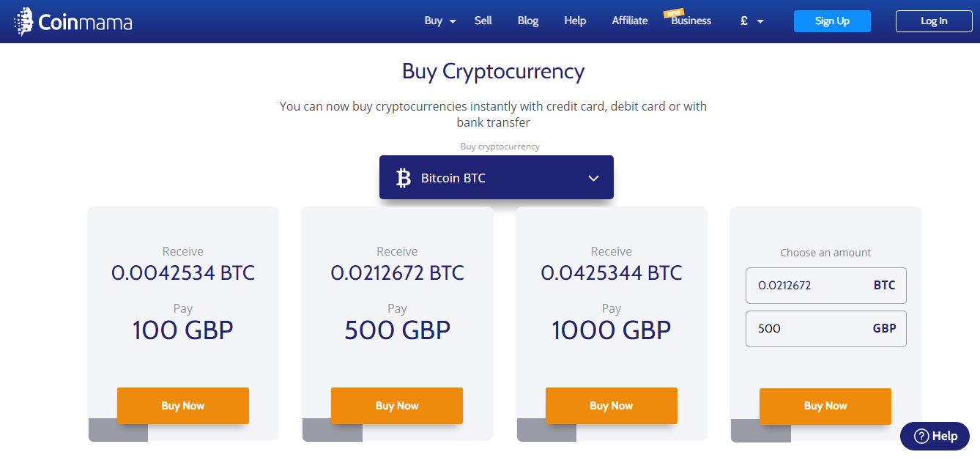Image resolution: width=980 pixels, height=460 pixels.
Task: Go to the Blog page
Action: pos(528,21)
